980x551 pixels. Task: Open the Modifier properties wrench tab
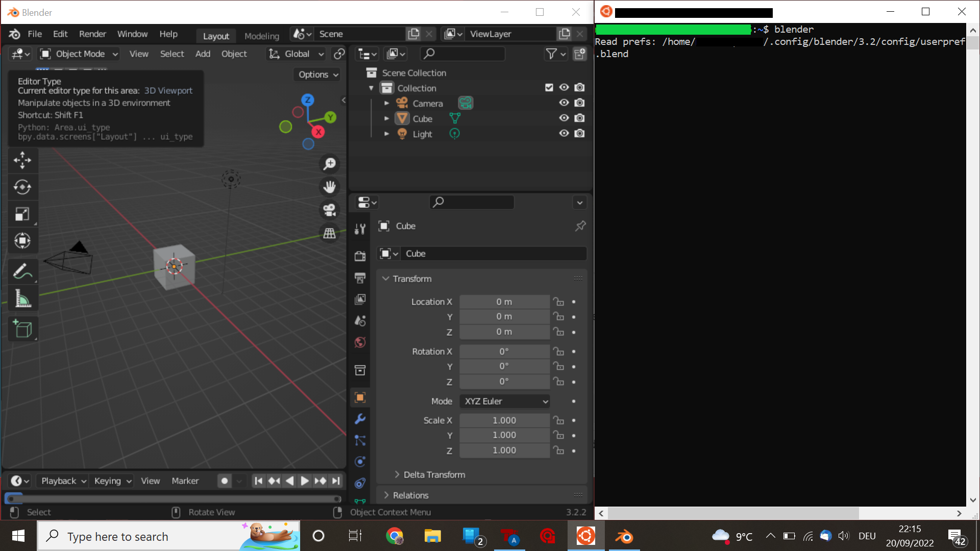coord(360,419)
